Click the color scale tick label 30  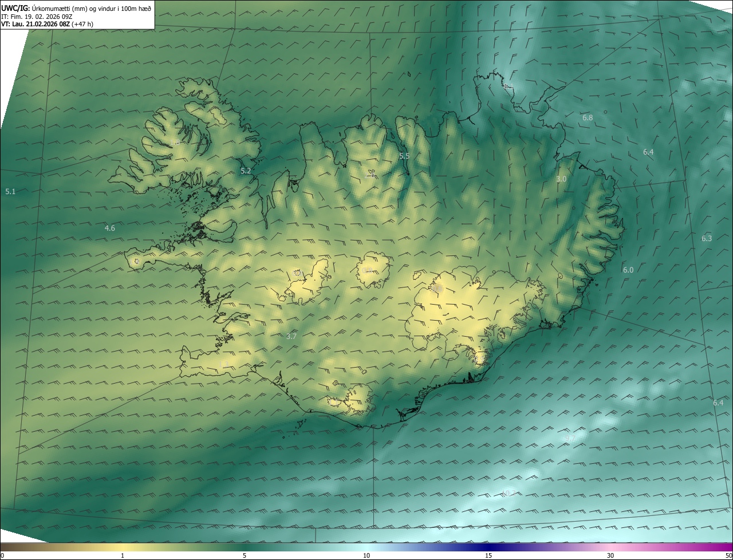point(610,556)
